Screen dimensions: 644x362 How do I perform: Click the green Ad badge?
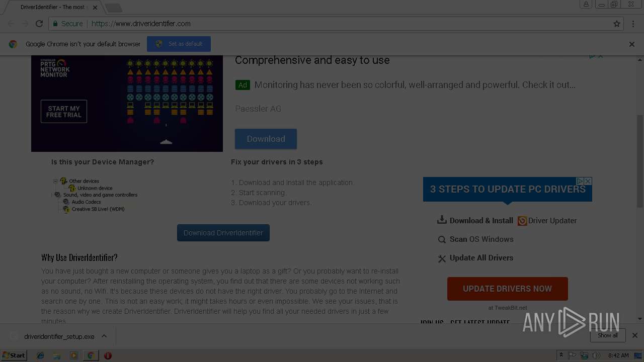point(243,85)
